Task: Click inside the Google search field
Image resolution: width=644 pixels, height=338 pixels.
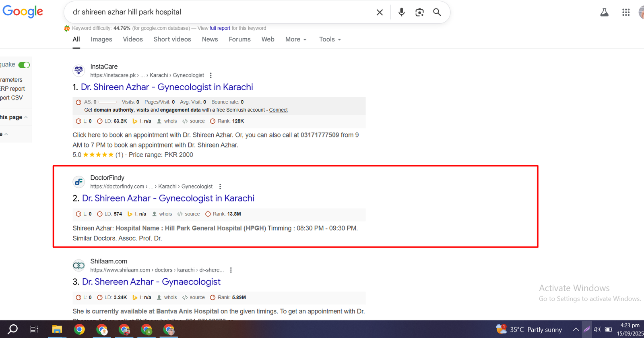Action: click(x=217, y=12)
